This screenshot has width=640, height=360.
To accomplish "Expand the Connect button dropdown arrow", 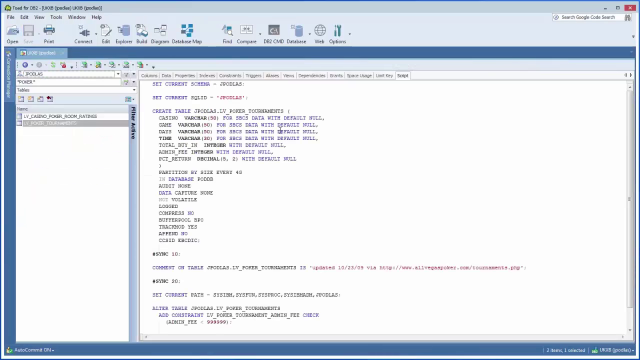I will [x=96, y=34].
